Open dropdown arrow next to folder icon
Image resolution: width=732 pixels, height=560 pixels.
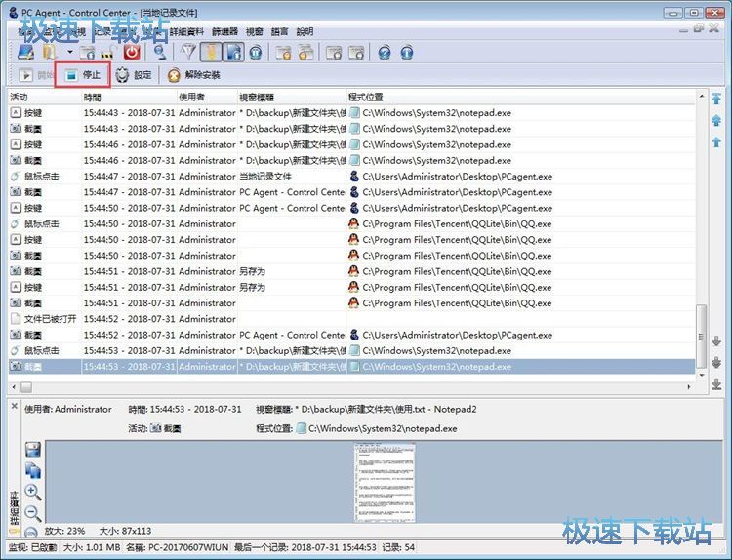70,52
